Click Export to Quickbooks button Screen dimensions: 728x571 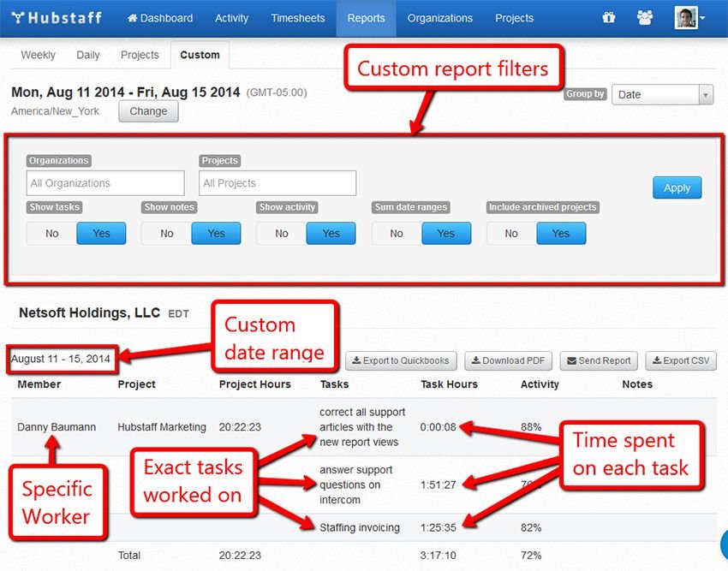[401, 360]
